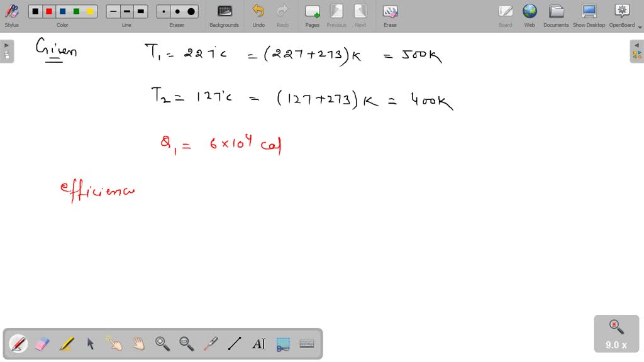This screenshot has height=362, width=644.
Task: Select the medium line width
Action: (x=126, y=11)
